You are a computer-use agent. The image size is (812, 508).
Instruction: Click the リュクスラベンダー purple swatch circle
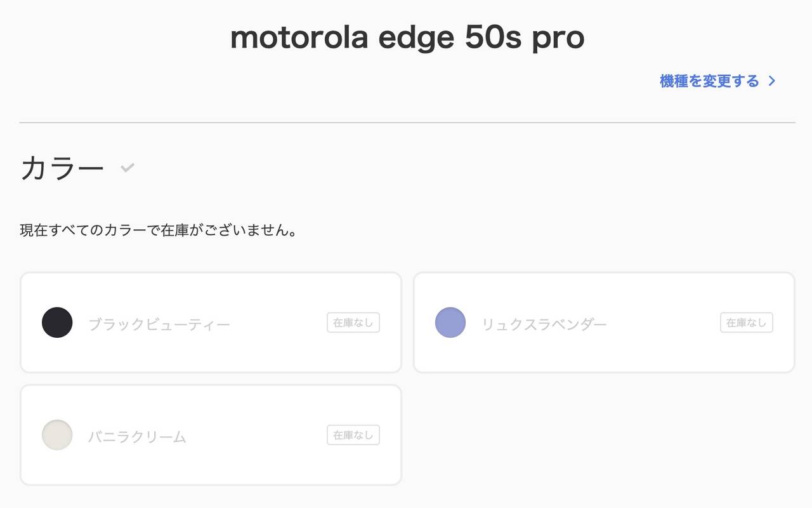click(x=450, y=322)
